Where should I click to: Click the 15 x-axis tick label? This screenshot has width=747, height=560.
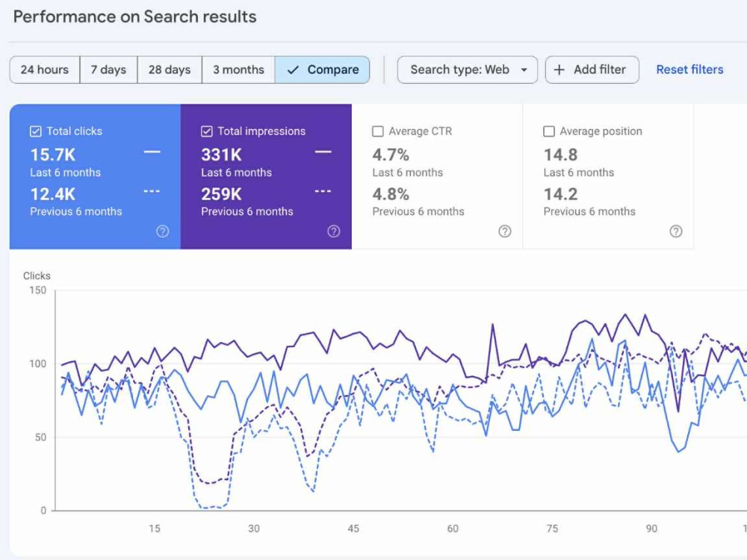pyautogui.click(x=155, y=529)
